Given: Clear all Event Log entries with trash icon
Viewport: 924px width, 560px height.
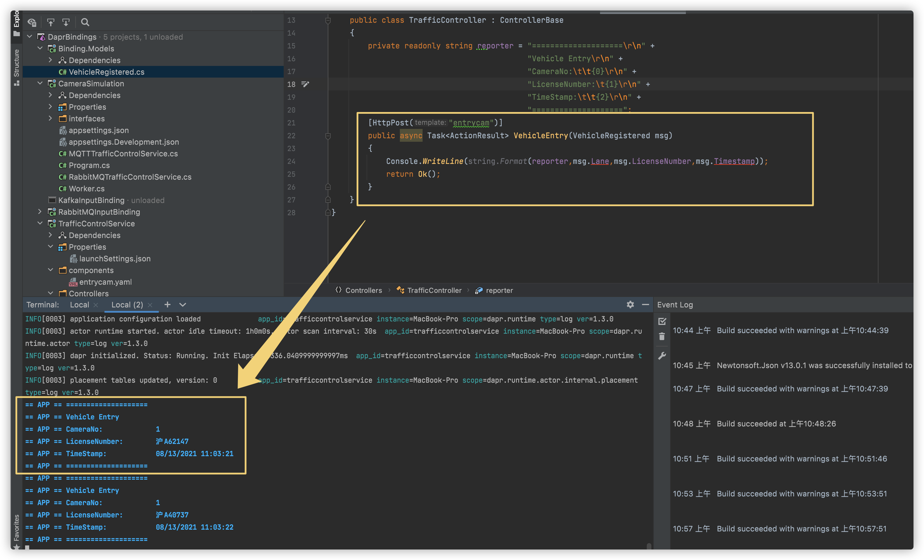Looking at the screenshot, I should pos(662,336).
